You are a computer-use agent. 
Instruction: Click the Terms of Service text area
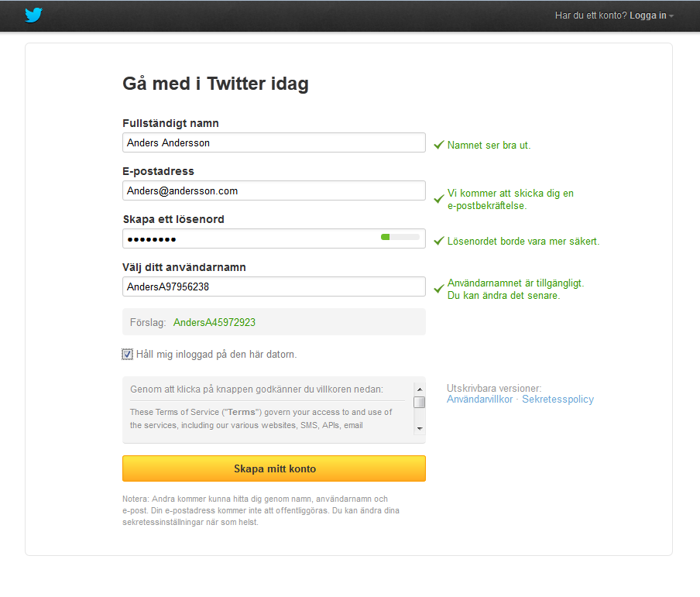point(268,419)
